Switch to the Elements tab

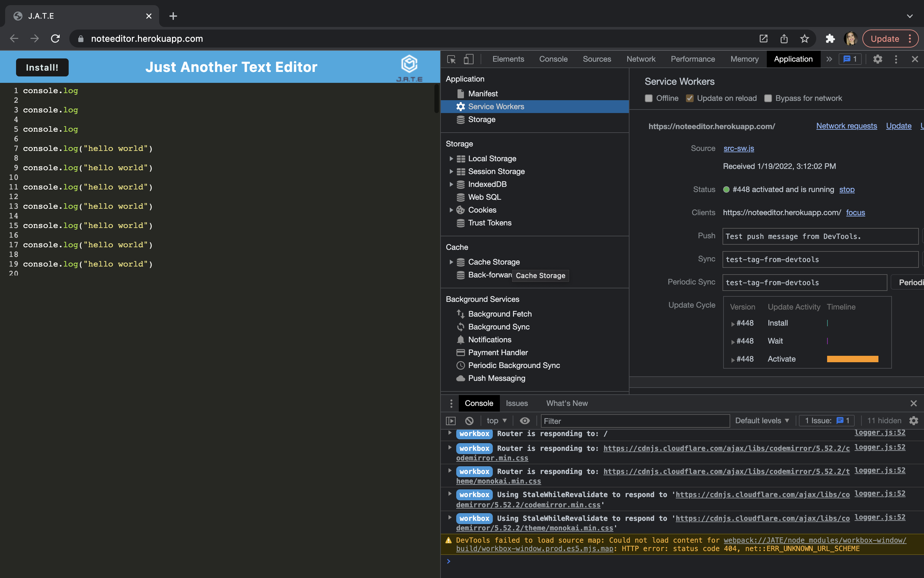508,59
